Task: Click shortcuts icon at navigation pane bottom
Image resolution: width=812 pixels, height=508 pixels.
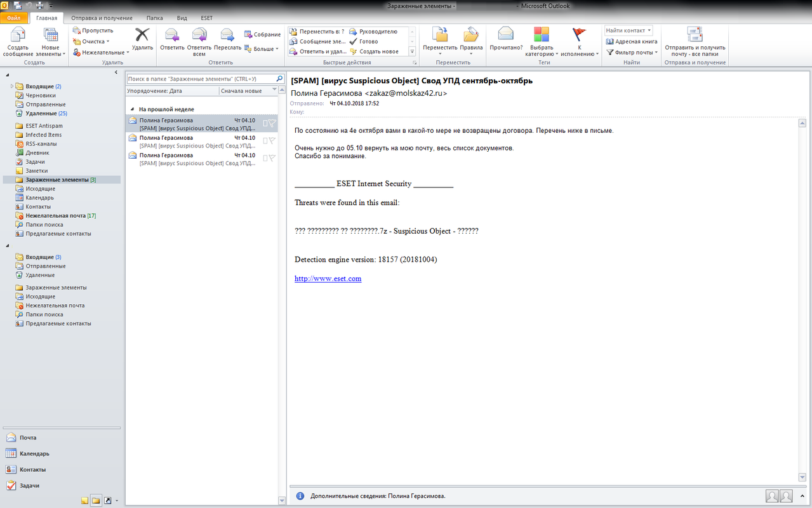Action: coord(107,500)
